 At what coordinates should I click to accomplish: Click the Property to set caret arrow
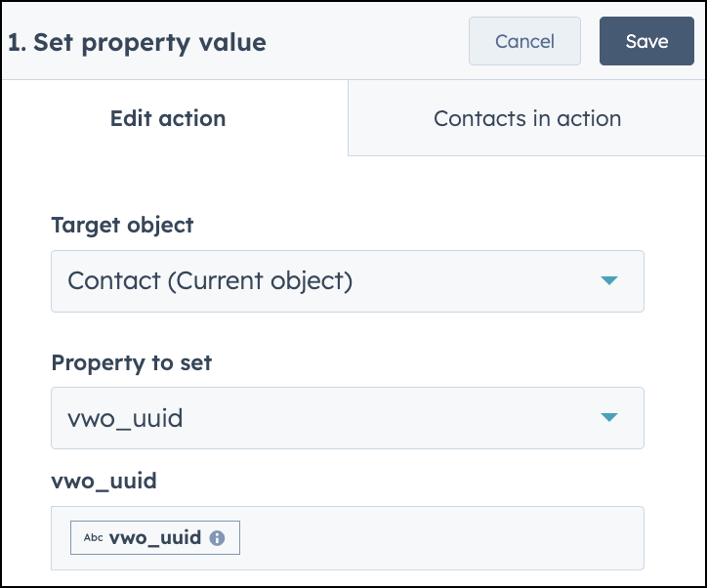608,417
